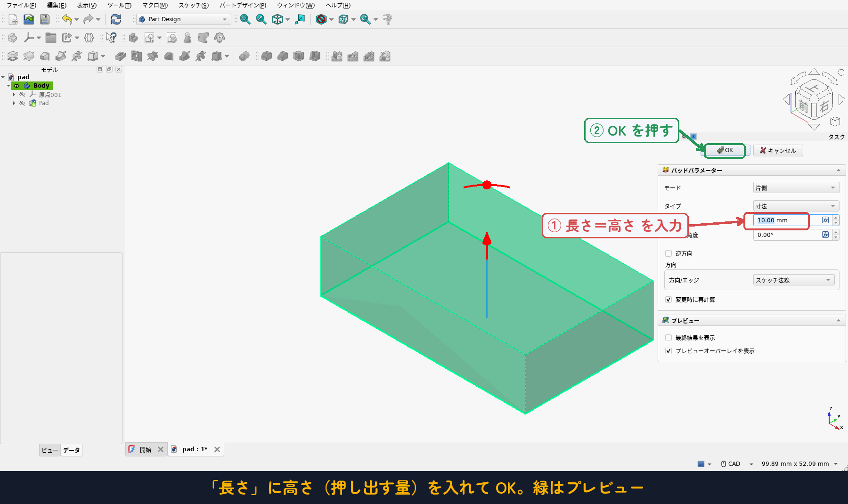
Task: Activate the What's This help cursor
Action: coord(111,38)
